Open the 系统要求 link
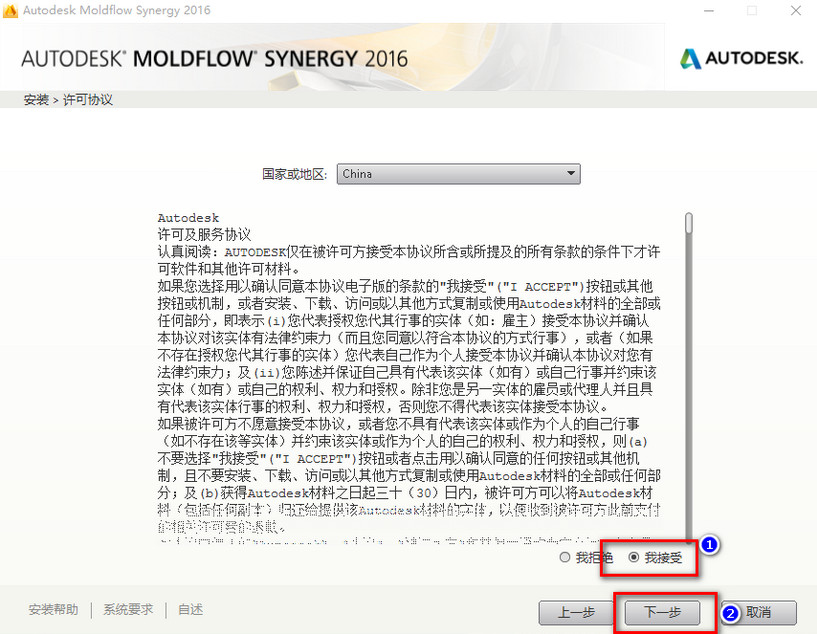Image resolution: width=817 pixels, height=634 pixels. 127,609
